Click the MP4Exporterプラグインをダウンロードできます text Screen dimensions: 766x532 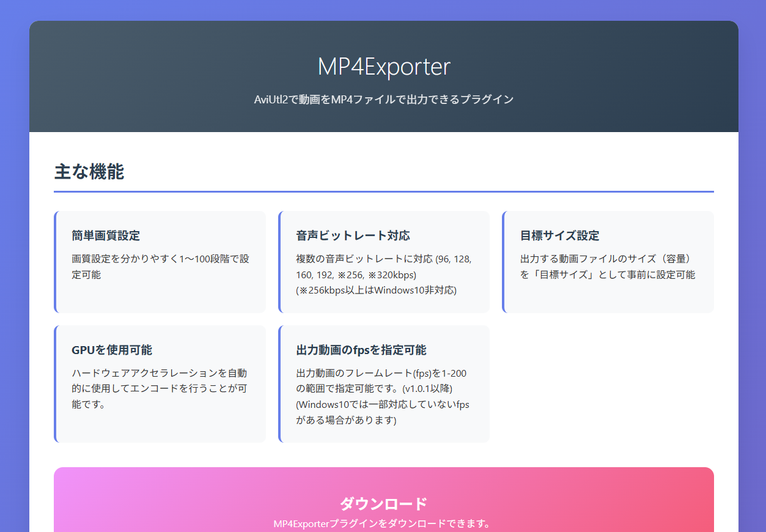(x=382, y=523)
